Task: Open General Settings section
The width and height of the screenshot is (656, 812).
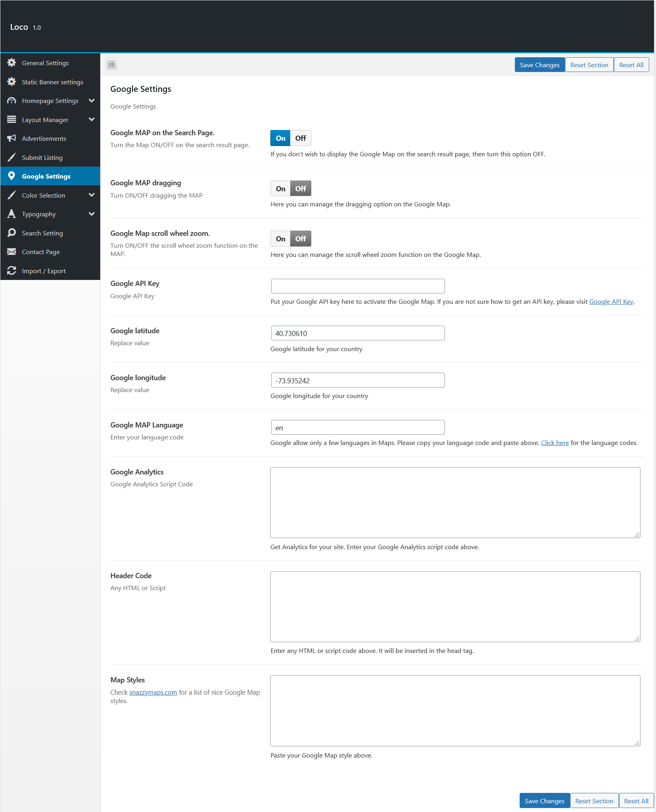Action: click(50, 63)
